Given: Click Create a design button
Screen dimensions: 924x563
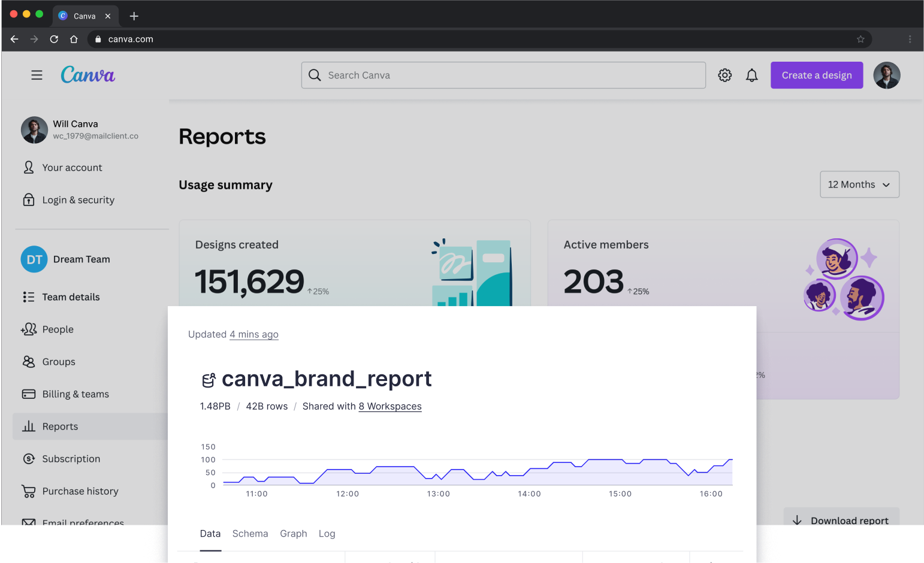Looking at the screenshot, I should click(816, 75).
